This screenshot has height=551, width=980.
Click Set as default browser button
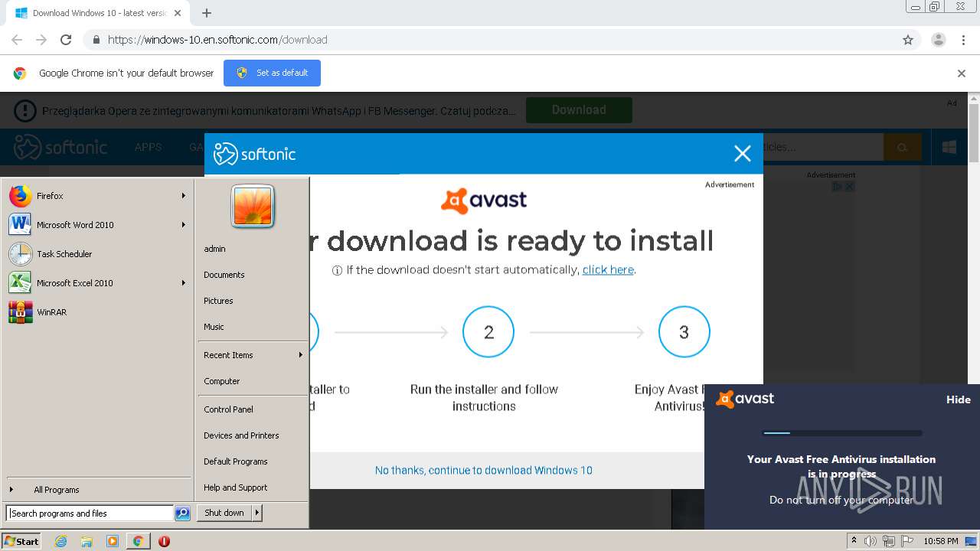tap(272, 73)
